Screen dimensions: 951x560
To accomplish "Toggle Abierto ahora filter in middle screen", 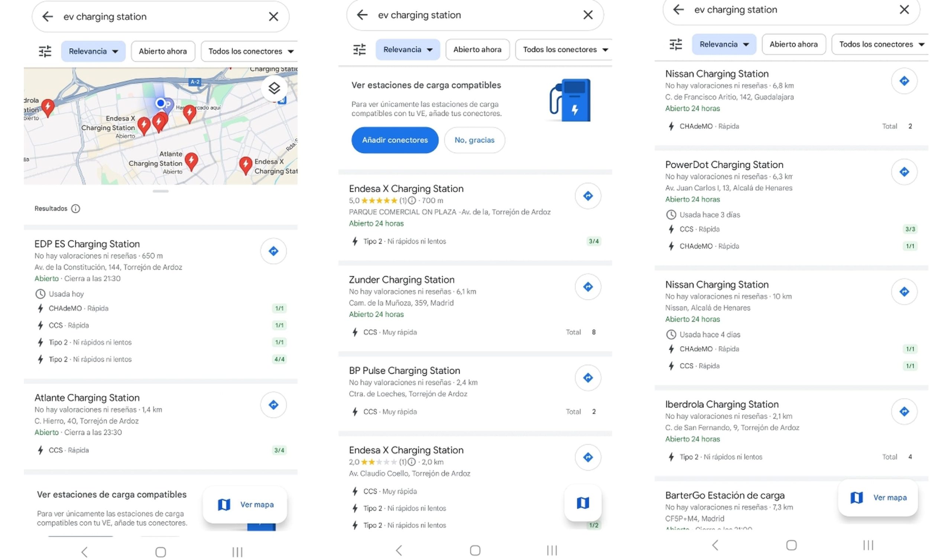I will (477, 49).
